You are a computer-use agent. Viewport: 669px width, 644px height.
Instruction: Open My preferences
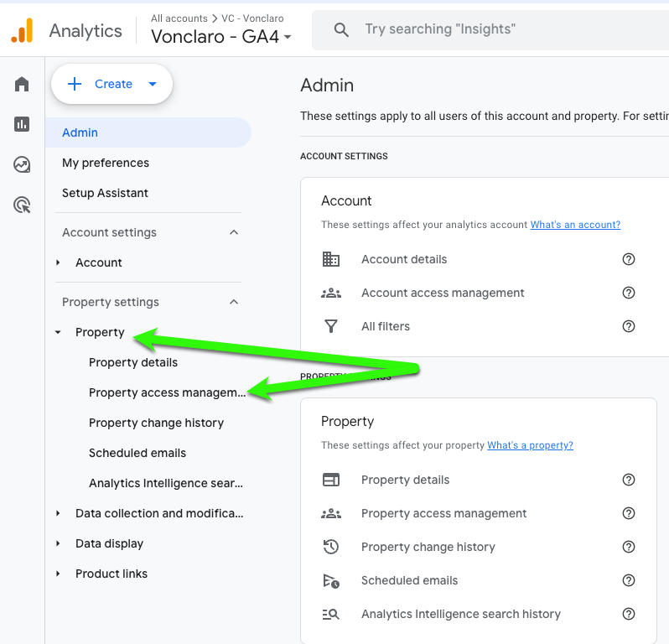pos(106,163)
